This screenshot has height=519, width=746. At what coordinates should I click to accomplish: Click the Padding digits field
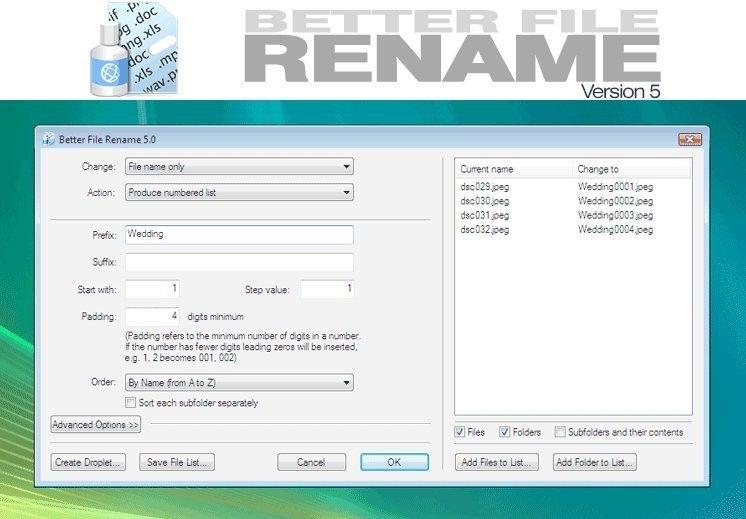click(x=152, y=316)
